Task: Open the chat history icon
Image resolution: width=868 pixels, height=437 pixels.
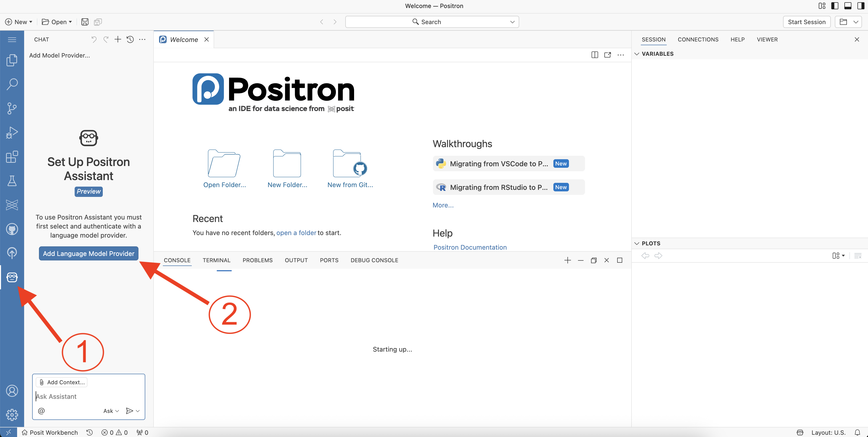Action: pos(130,39)
